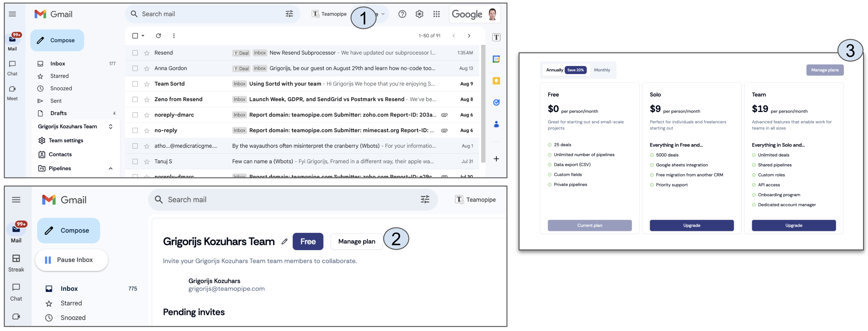Click the Manage plan button

coord(356,242)
